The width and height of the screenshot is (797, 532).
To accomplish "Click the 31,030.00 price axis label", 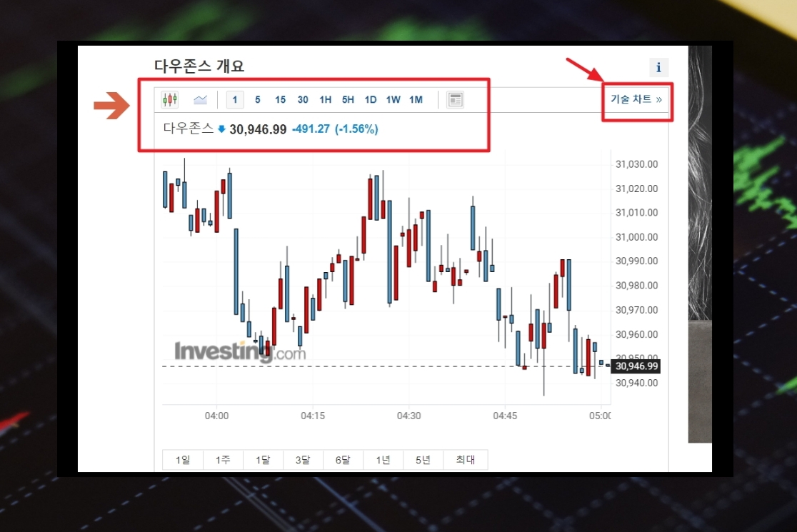I will [636, 164].
